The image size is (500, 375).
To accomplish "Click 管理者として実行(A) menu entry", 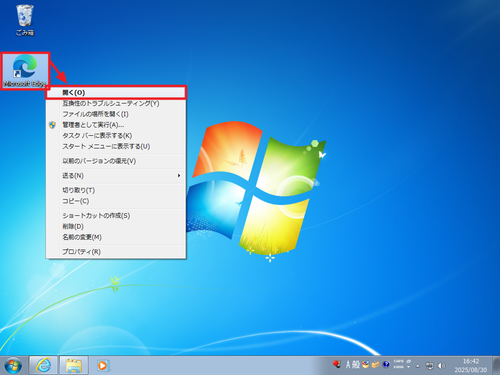I will click(116, 125).
